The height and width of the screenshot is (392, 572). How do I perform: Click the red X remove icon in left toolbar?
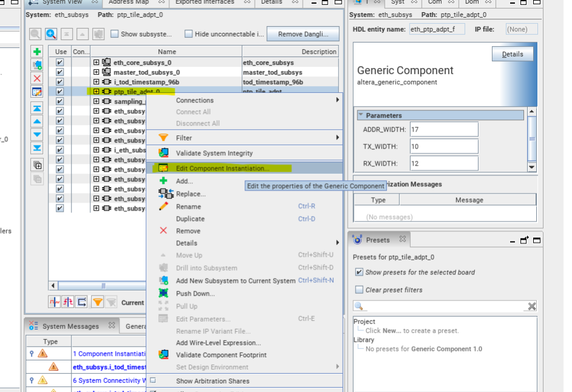pos(37,78)
